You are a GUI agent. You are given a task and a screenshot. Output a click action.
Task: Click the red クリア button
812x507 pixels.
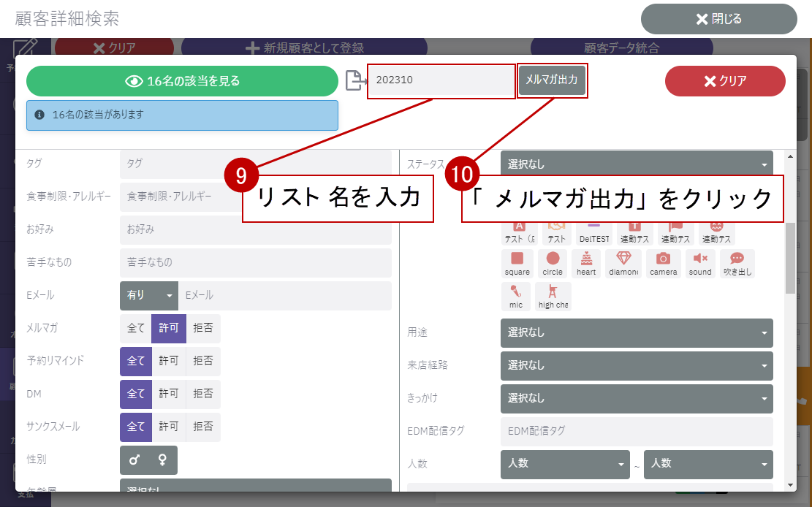pos(725,81)
